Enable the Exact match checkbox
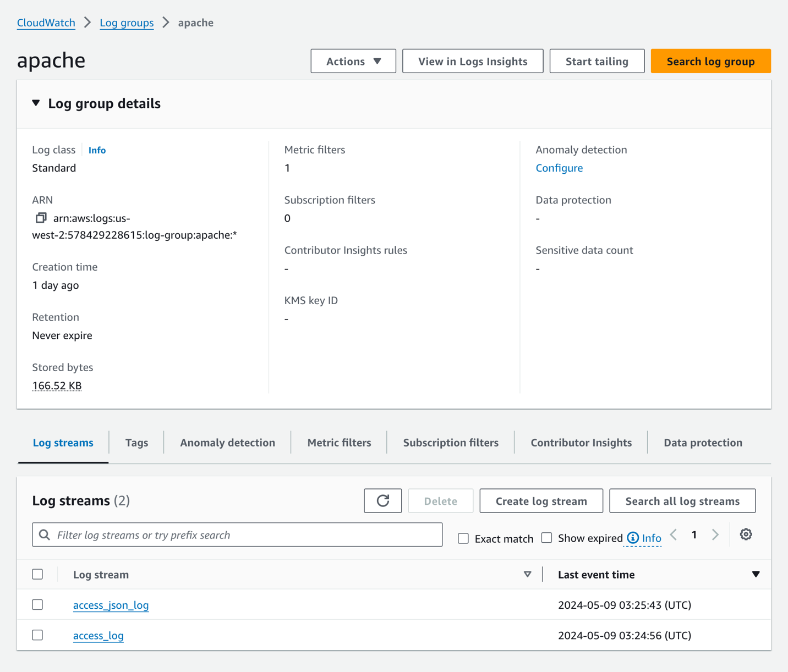 click(x=463, y=538)
